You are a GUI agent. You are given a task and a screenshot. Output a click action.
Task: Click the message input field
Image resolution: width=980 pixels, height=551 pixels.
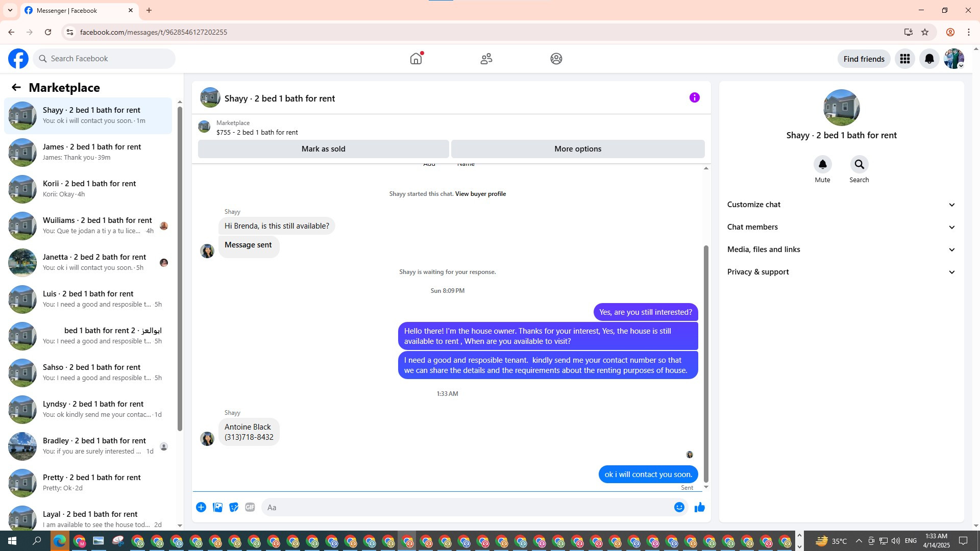click(467, 507)
